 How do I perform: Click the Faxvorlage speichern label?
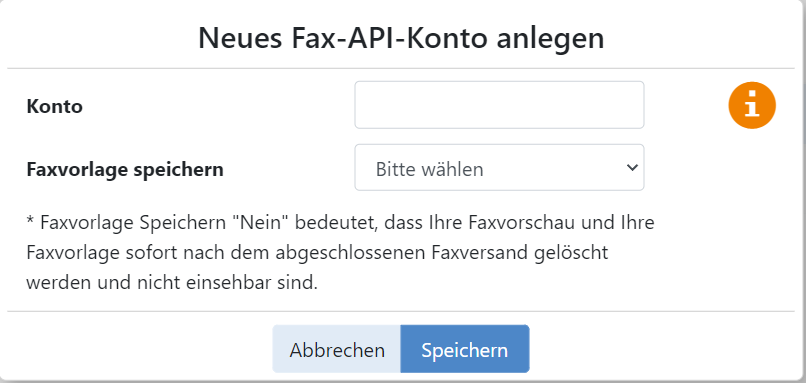[x=125, y=169]
